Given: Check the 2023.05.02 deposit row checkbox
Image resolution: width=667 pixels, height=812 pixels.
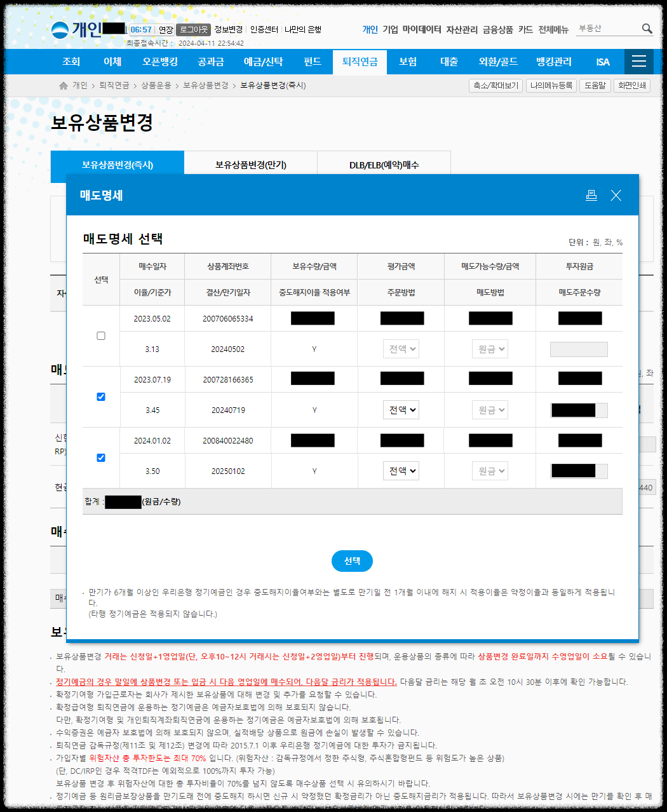Looking at the screenshot, I should (x=100, y=335).
